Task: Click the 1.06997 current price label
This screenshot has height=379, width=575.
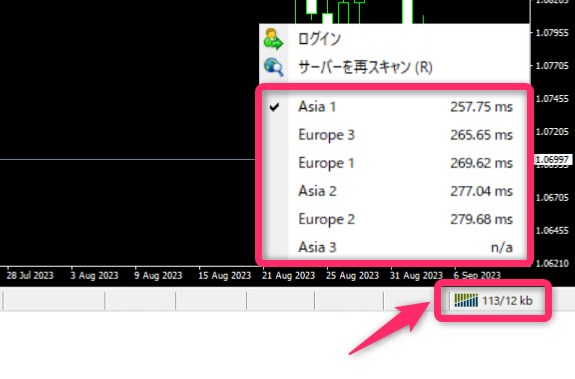Action: point(552,159)
